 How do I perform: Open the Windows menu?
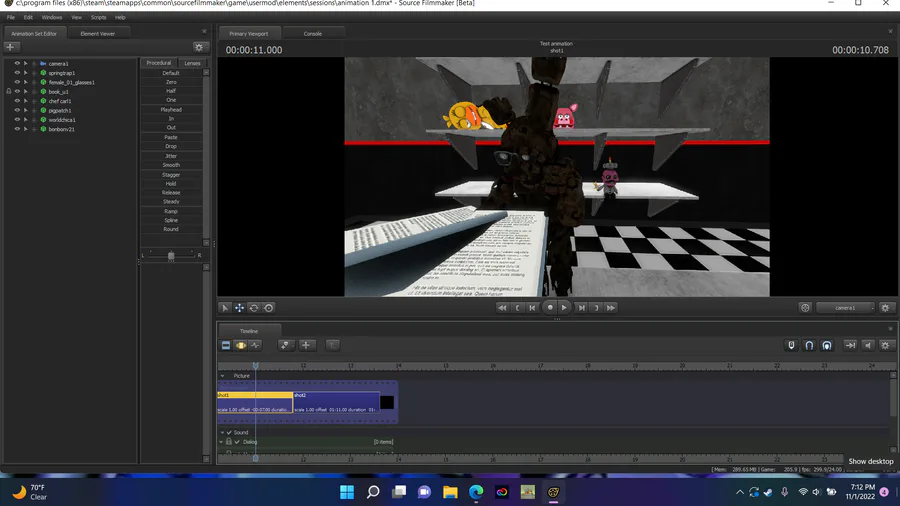coord(52,17)
